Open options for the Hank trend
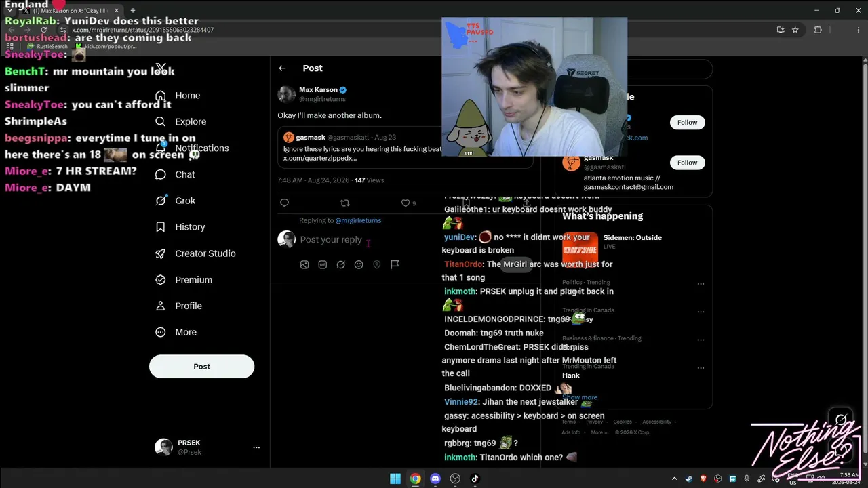 click(701, 368)
